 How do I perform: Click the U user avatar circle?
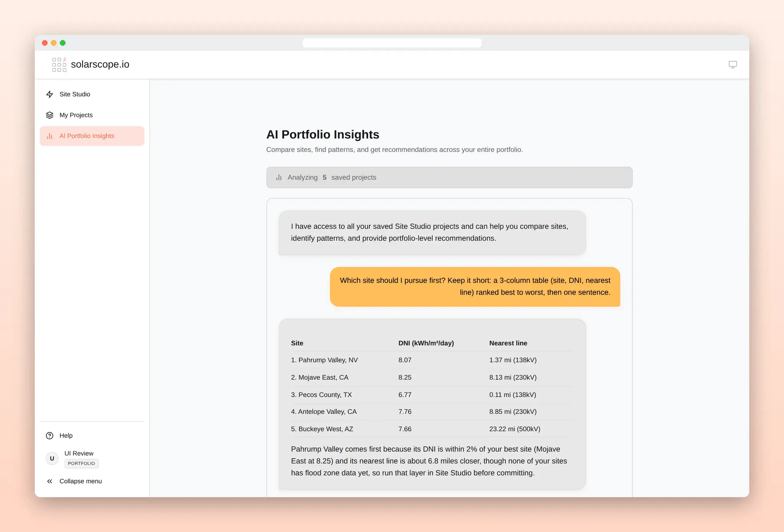(52, 459)
